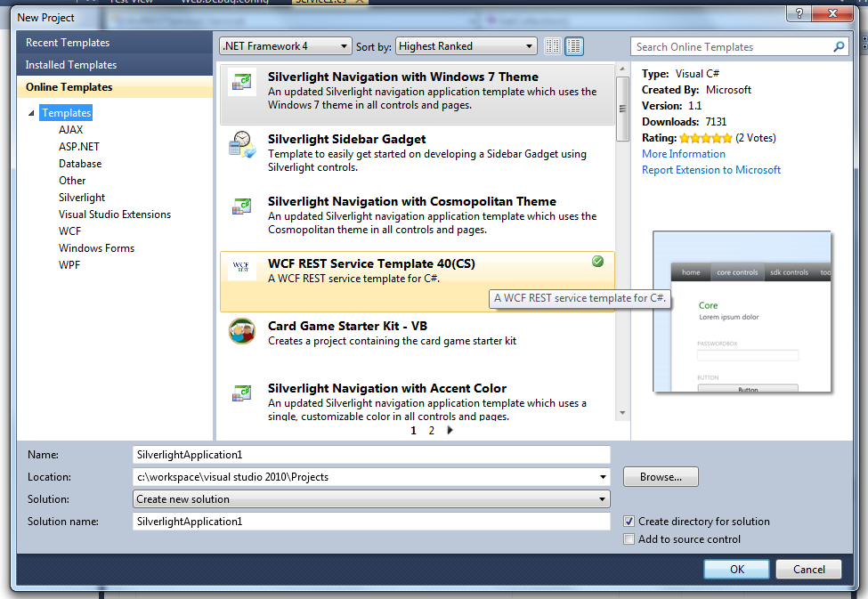Screen dimensions: 868x599
Task: Click the Silverlight Sidebar Gadget template icon
Action: pyautogui.click(x=242, y=144)
